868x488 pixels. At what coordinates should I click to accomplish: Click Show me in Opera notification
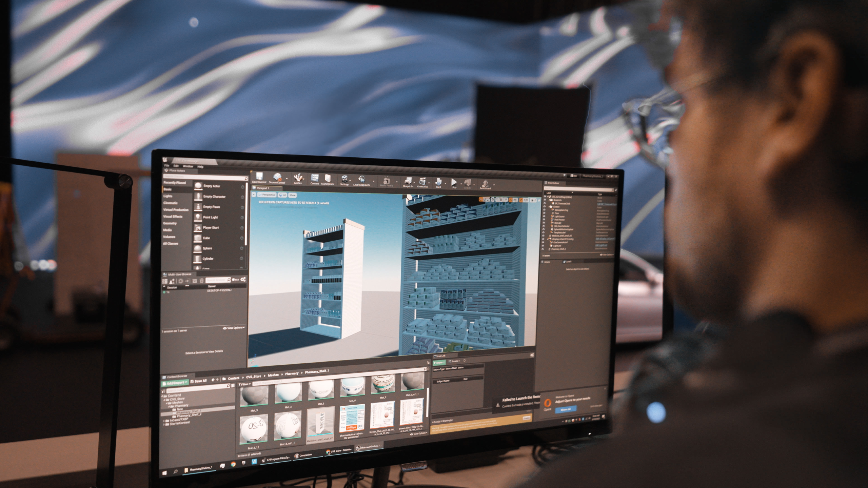(565, 409)
